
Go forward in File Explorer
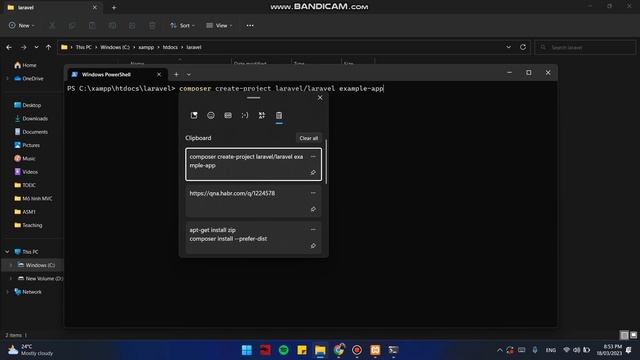[x=23, y=47]
